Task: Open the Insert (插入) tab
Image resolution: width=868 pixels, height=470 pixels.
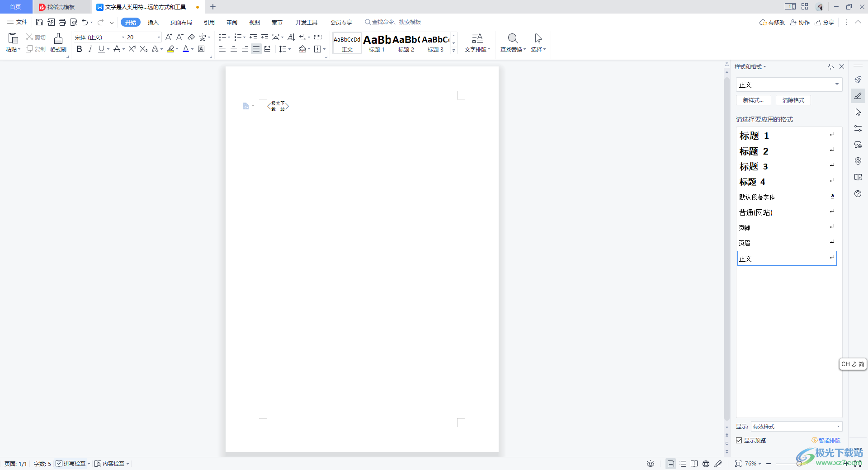Action: [x=153, y=22]
